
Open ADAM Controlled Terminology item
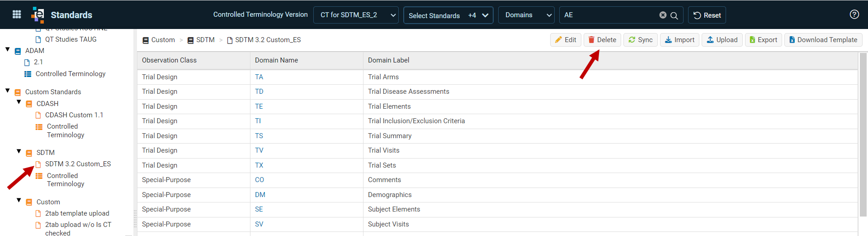(x=71, y=74)
